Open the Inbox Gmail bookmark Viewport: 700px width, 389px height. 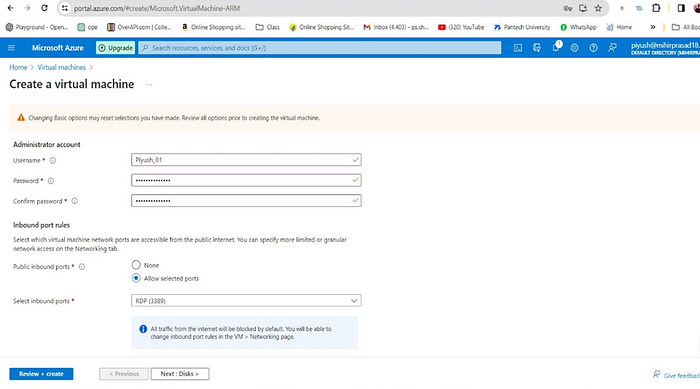(x=396, y=27)
